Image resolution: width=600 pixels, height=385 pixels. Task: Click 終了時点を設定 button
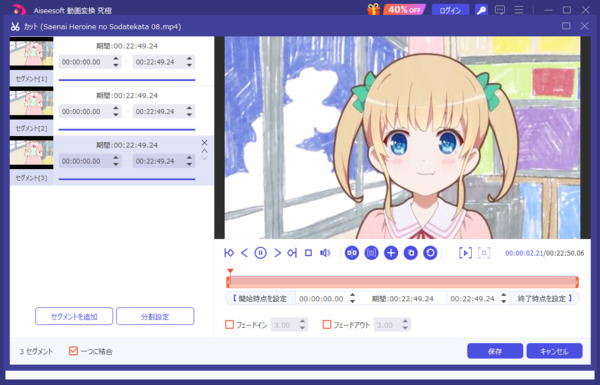[545, 299]
